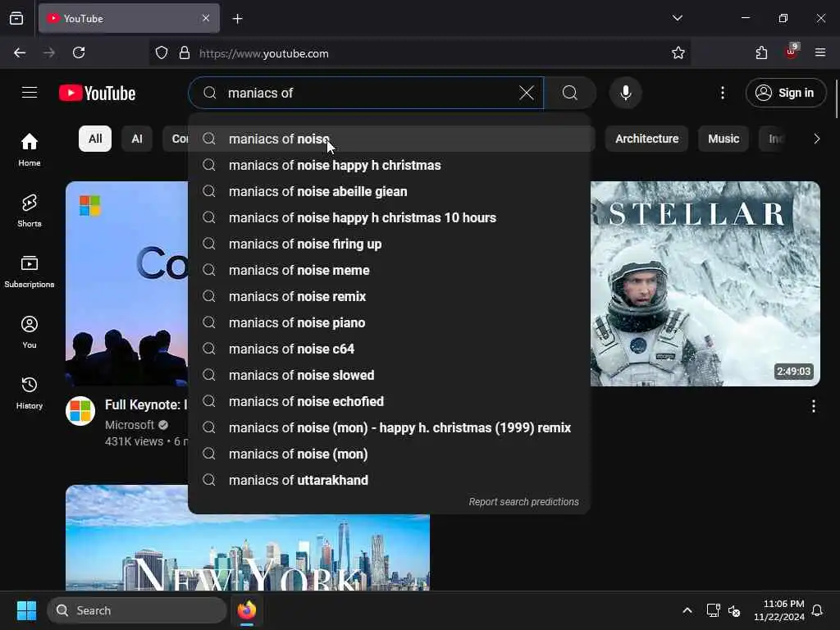840x630 pixels.
Task: Choose suggestion 'maniacs of noise'
Action: coord(390,139)
